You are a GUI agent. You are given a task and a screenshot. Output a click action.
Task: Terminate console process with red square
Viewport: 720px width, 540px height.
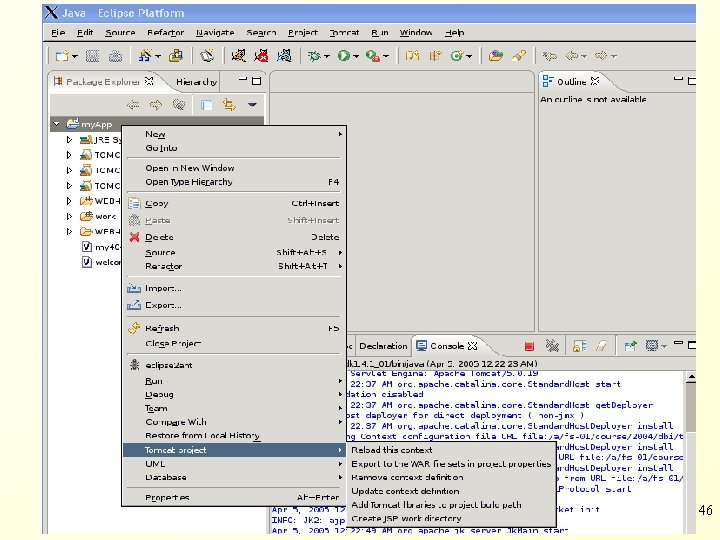click(x=529, y=346)
